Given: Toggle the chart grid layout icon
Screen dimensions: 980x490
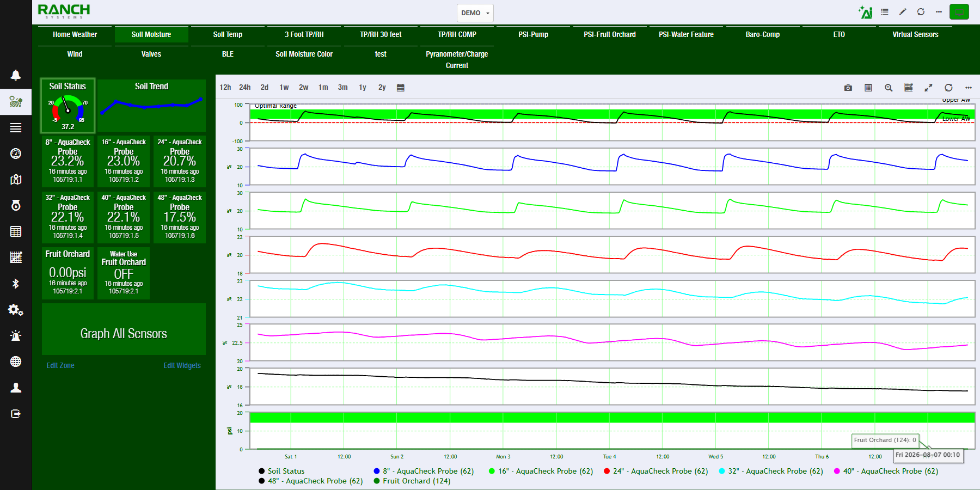Looking at the screenshot, I should [x=909, y=88].
